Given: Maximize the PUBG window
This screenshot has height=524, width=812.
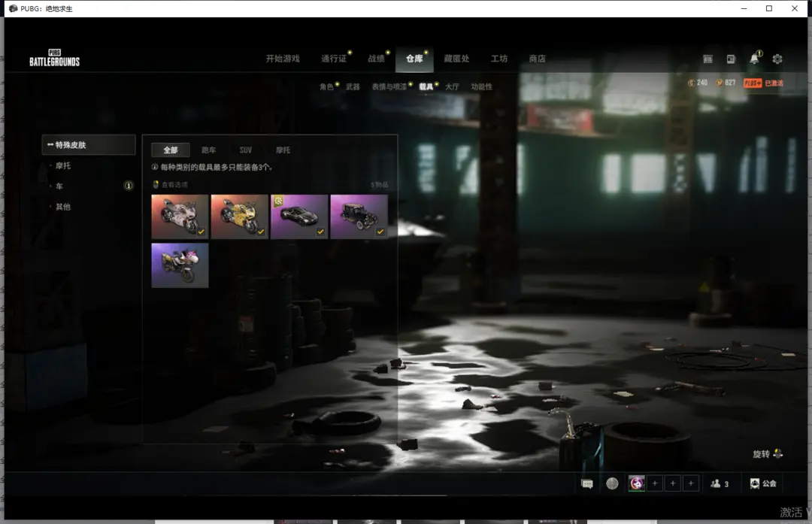Looking at the screenshot, I should 769,8.
